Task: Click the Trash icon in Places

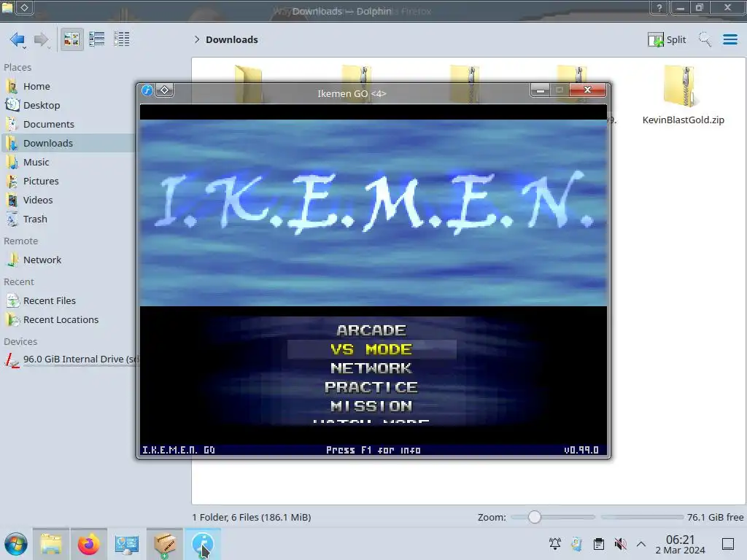Action: (x=12, y=219)
